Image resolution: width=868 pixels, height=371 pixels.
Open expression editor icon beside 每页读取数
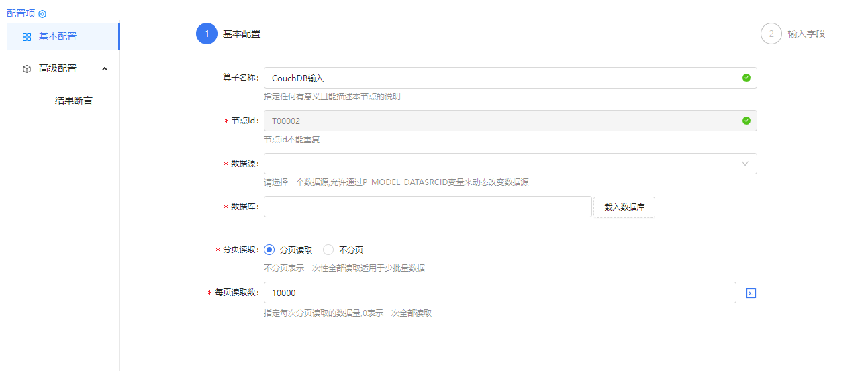751,293
